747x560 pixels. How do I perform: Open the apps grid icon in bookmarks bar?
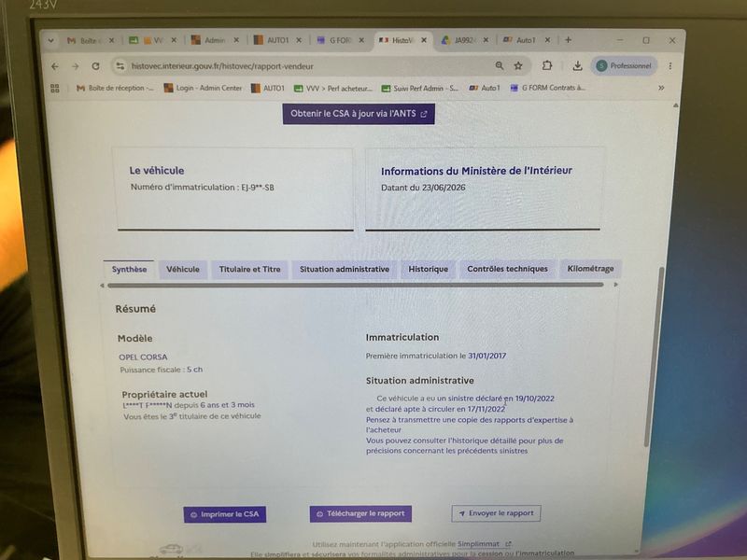tap(55, 88)
